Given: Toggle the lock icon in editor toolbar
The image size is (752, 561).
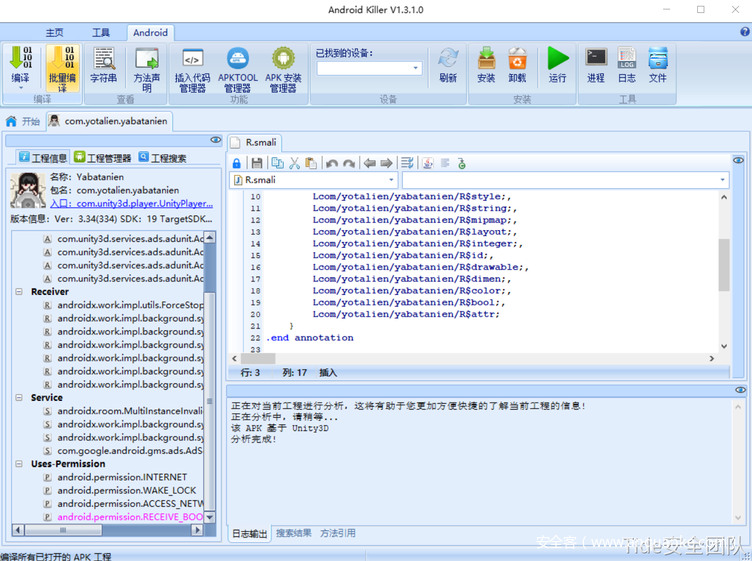Looking at the screenshot, I should point(237,163).
